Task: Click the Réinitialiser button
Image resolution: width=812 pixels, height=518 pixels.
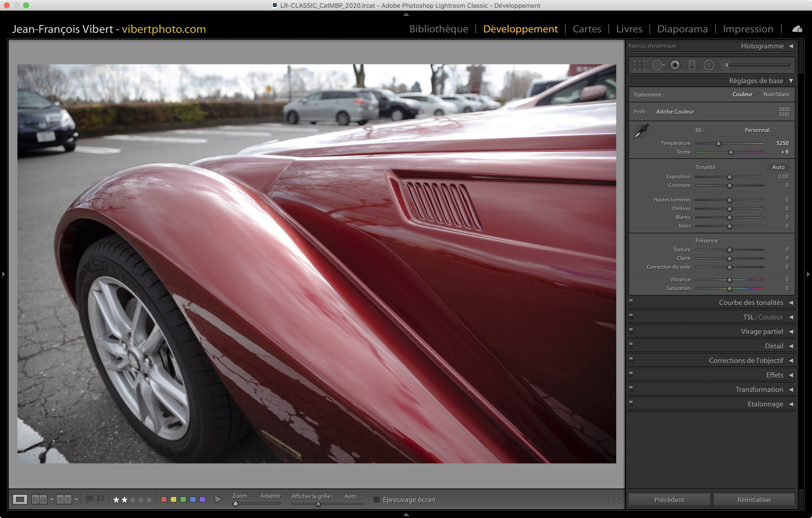Action: click(x=754, y=499)
